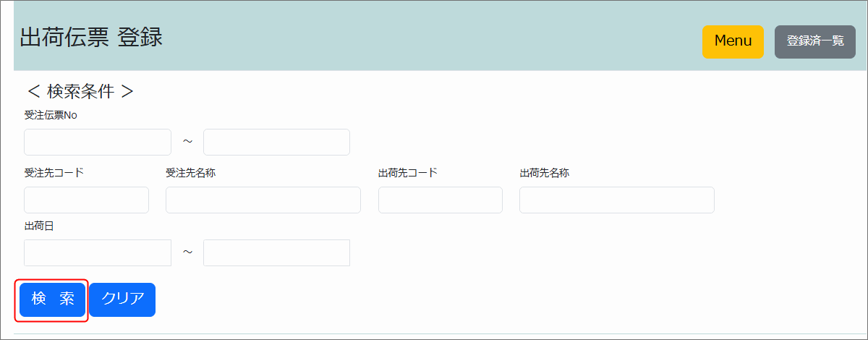The width and height of the screenshot is (868, 340).
Task: Click the 受注先名称 label text
Action: (190, 173)
